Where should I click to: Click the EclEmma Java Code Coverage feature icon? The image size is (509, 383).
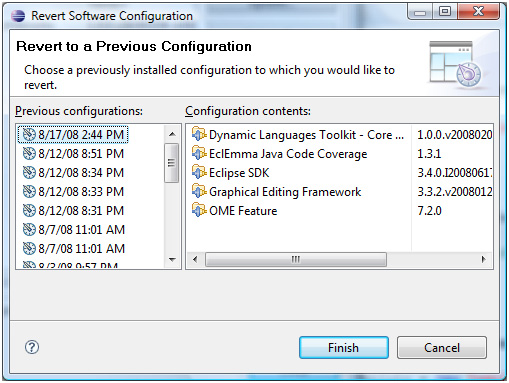(199, 153)
